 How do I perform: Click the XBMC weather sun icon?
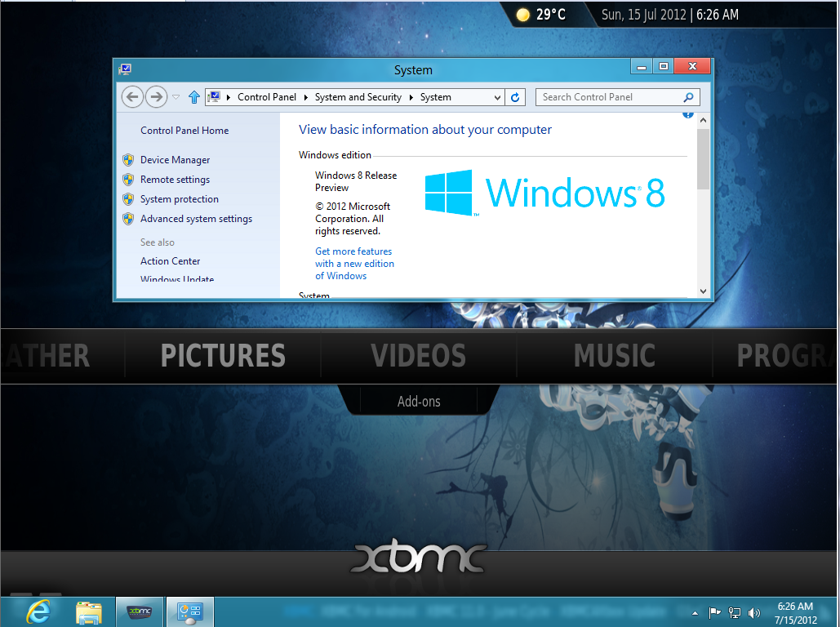coord(522,15)
